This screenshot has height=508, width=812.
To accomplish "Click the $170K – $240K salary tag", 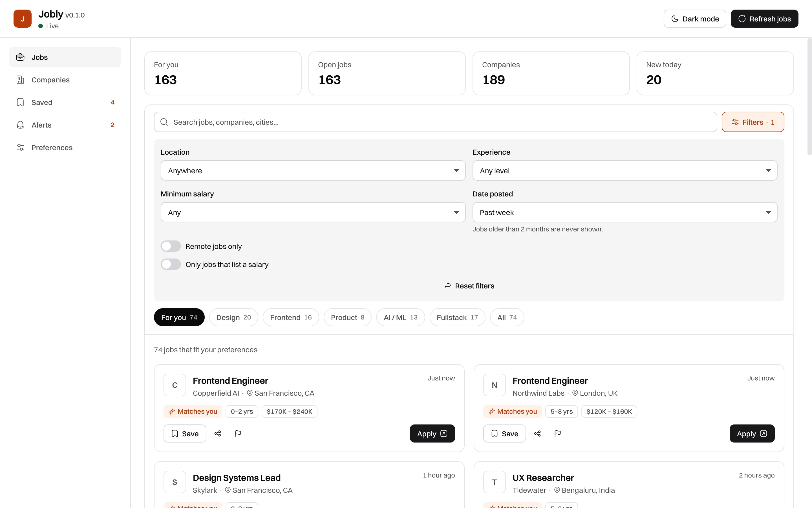I will [289, 411].
